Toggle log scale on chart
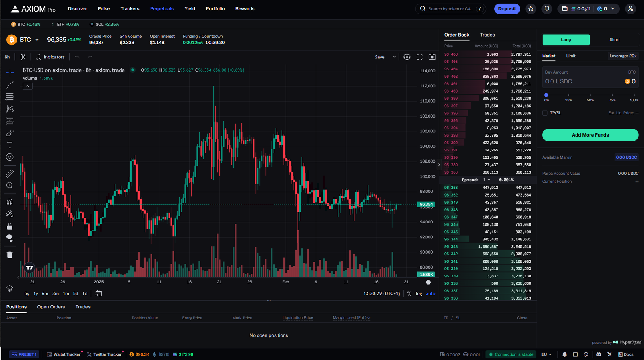644x360 pixels. (419, 294)
